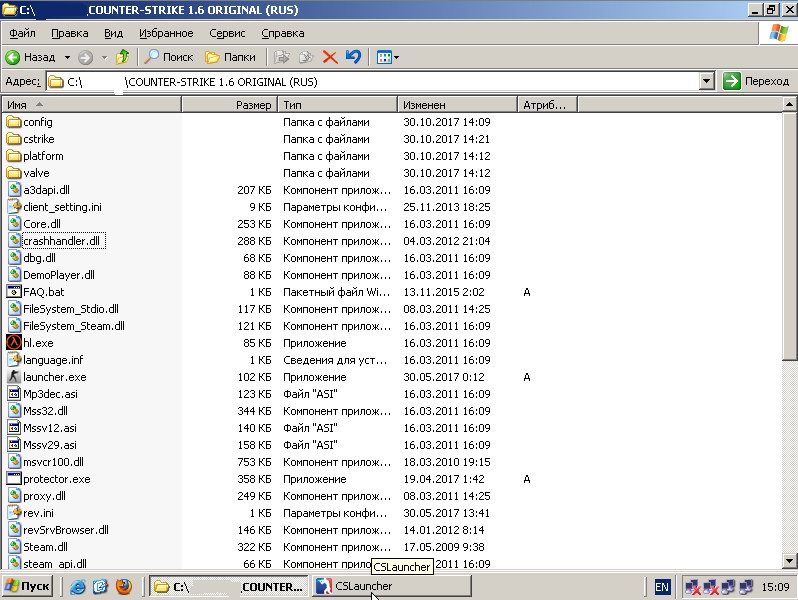Select file name Mss32.dll
Viewport: 798px width, 600px height.
click(x=45, y=411)
